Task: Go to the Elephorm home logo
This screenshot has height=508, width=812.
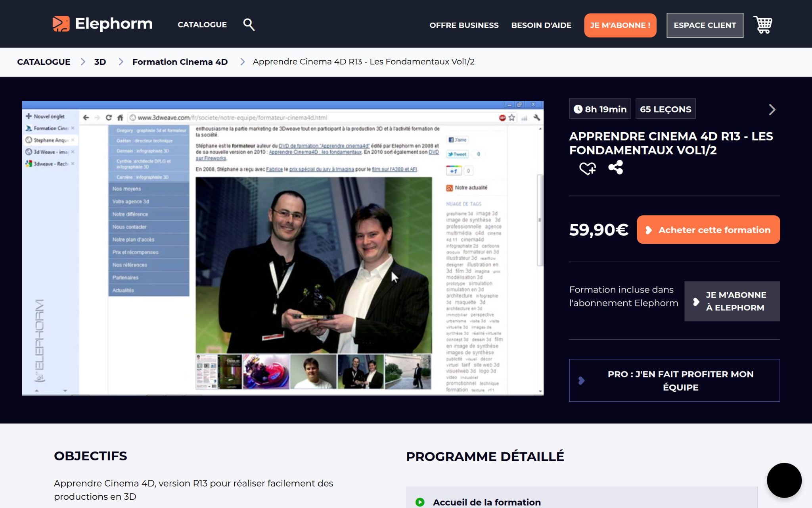Action: pyautogui.click(x=102, y=24)
